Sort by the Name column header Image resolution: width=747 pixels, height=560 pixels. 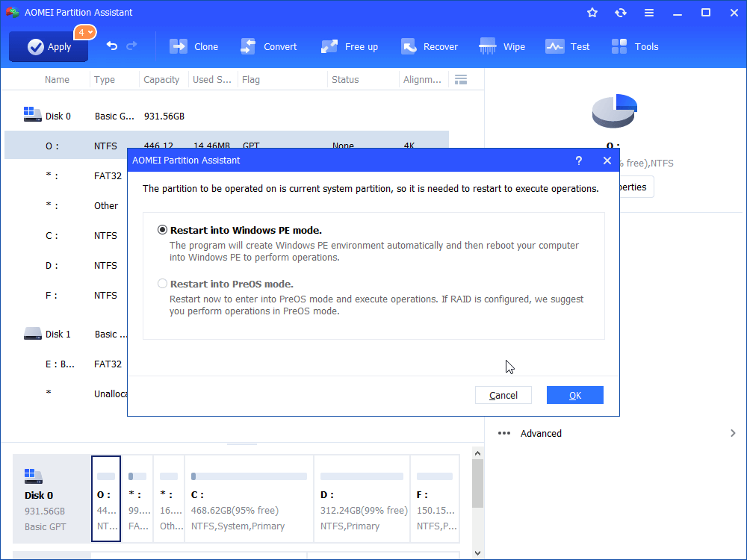58,80
